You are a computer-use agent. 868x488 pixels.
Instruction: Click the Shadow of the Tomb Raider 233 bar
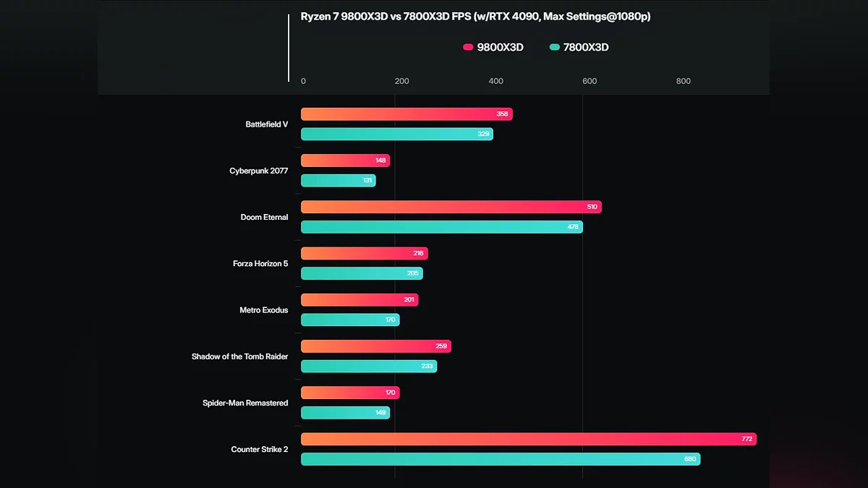point(369,367)
